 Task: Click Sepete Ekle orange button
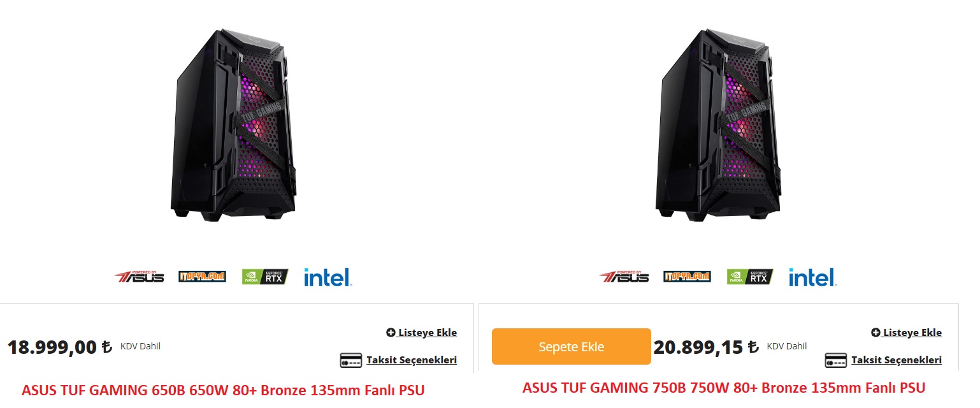click(x=571, y=347)
